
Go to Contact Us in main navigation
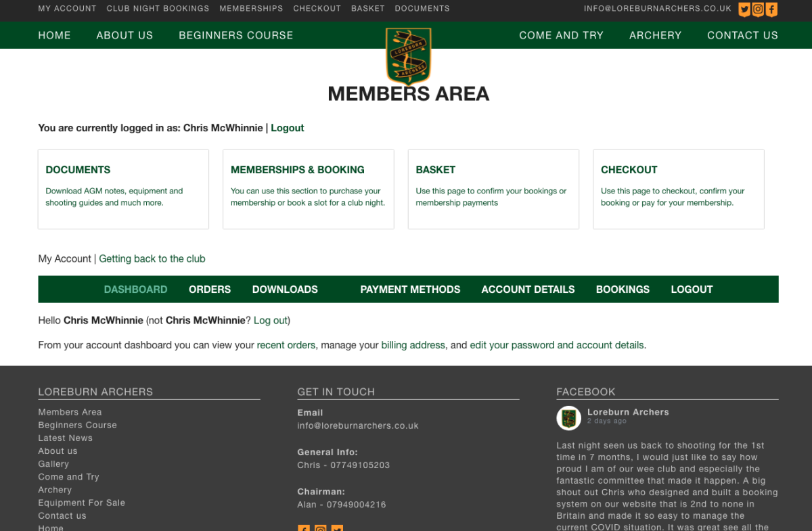(x=742, y=35)
